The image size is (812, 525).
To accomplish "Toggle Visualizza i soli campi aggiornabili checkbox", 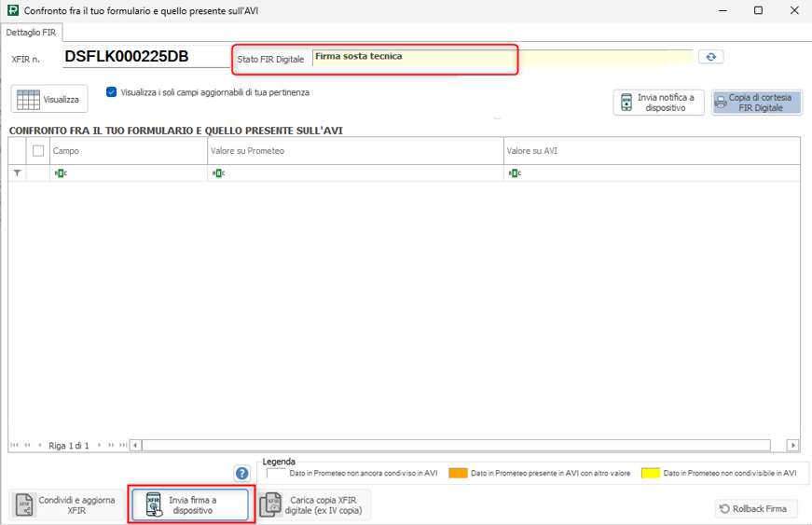I will pos(112,92).
